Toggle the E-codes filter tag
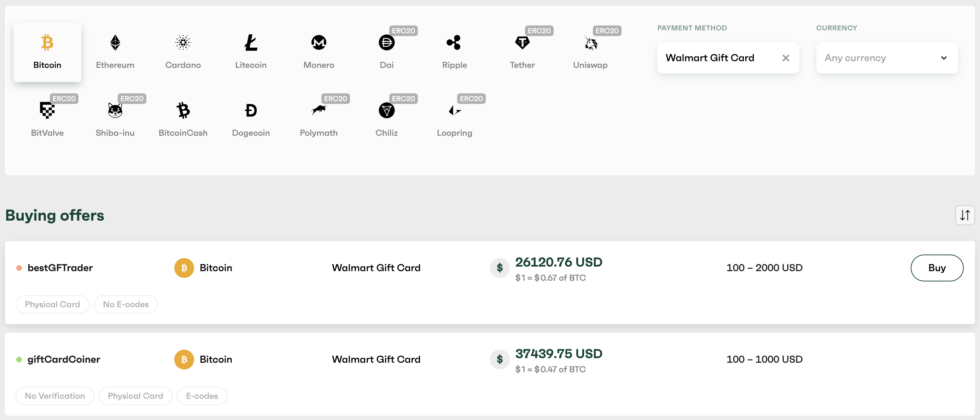The image size is (980, 420). (x=202, y=395)
